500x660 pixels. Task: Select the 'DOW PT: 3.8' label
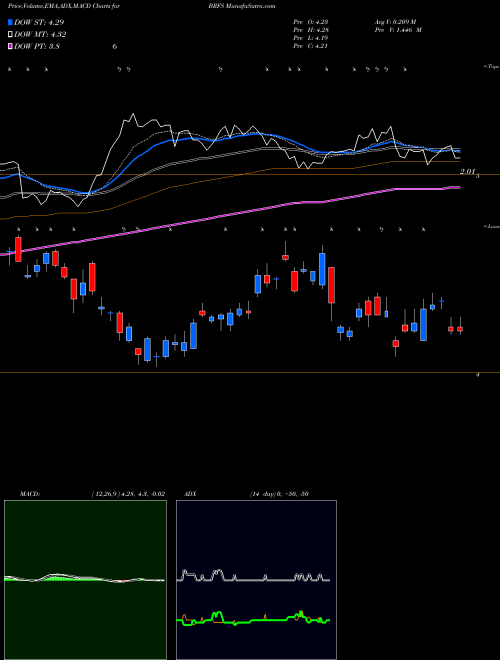(37, 46)
